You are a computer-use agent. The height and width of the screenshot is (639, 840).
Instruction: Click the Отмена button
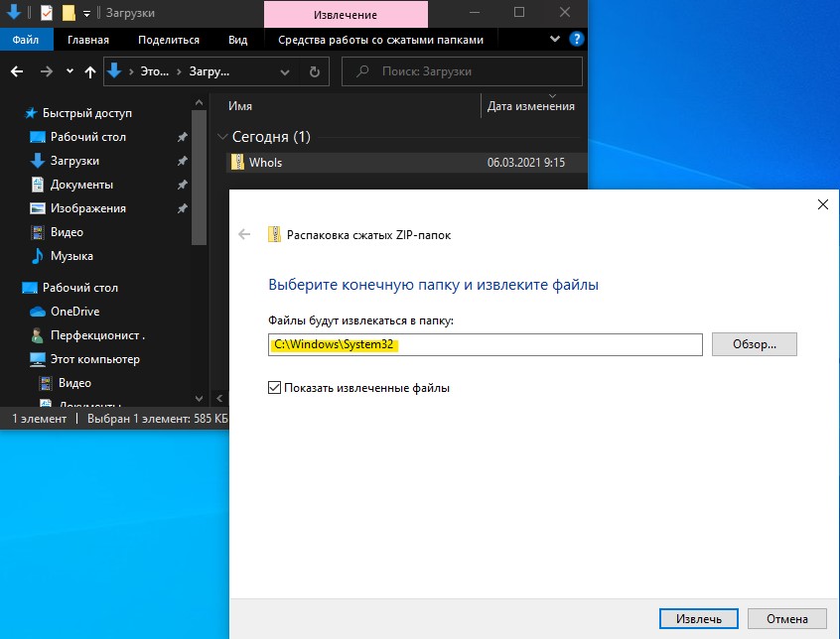tap(787, 619)
